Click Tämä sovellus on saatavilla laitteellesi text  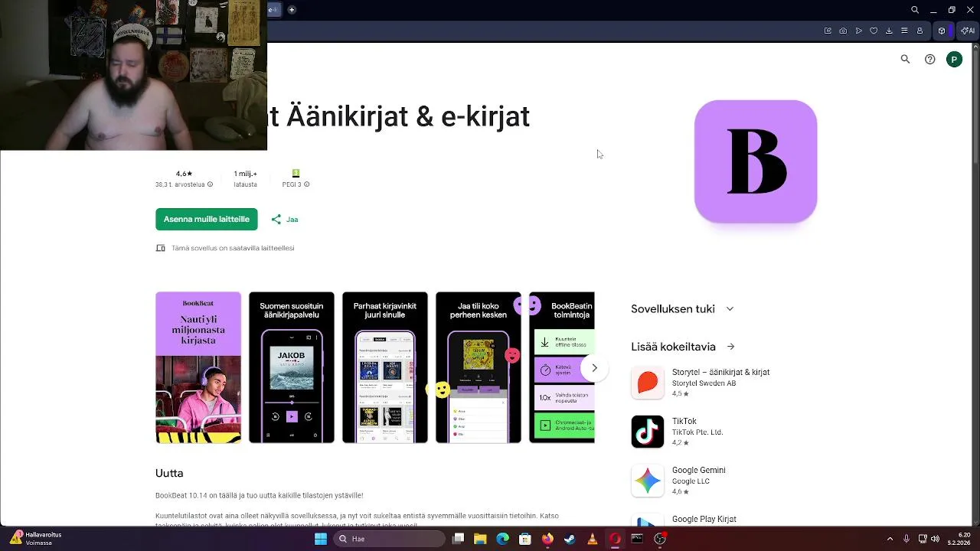(233, 248)
